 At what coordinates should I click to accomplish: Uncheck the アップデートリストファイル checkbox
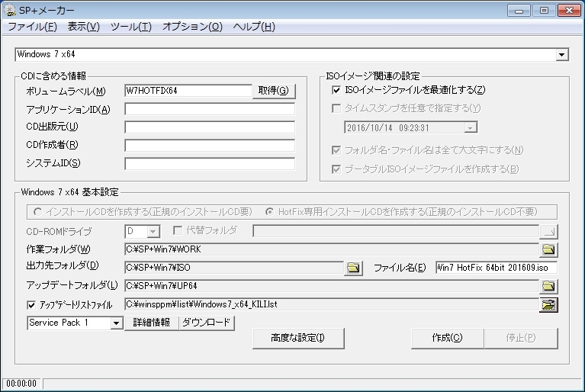pos(31,305)
